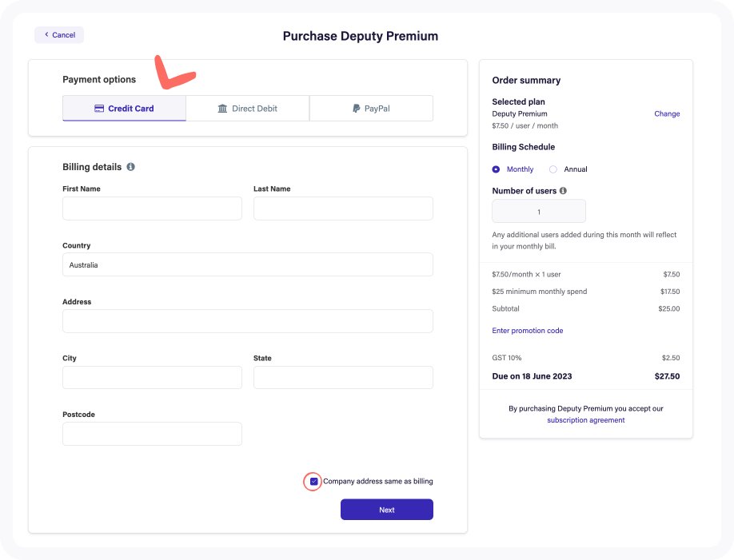This screenshot has height=560, width=734.
Task: Uncheck Company address same as billing
Action: 313,481
